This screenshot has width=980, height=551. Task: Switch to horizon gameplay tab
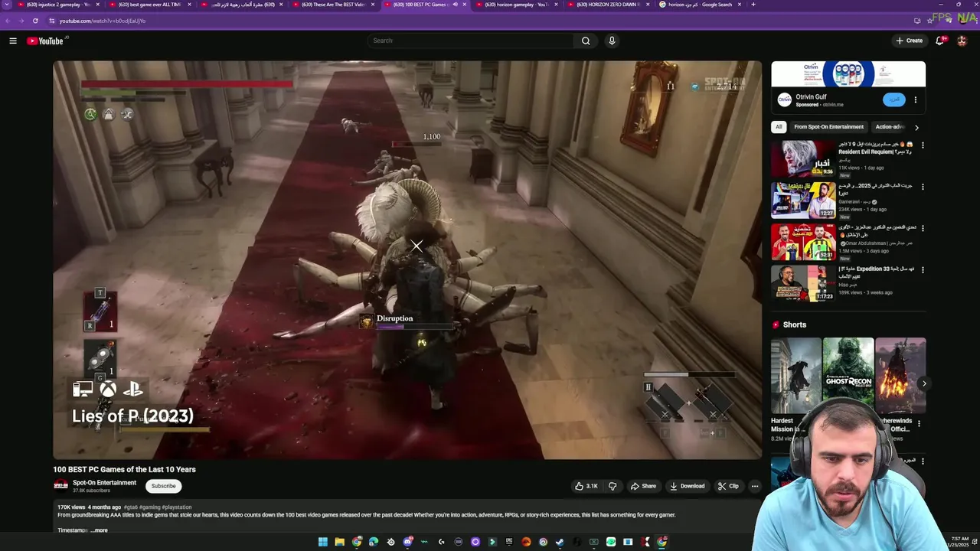[x=516, y=5]
